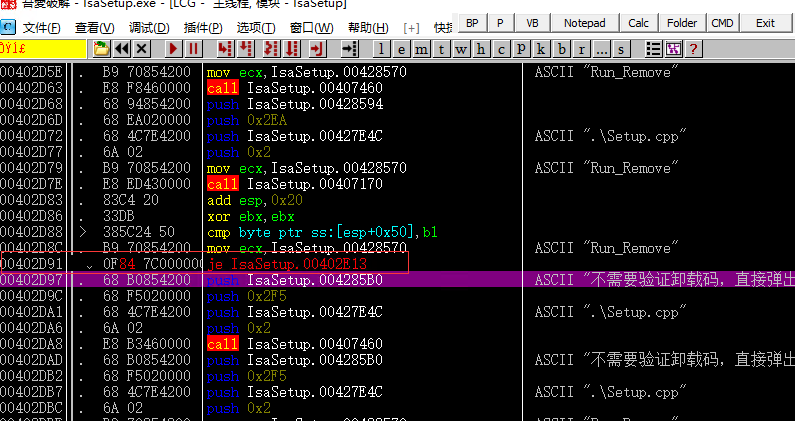Select push 0x2EA instruction
The width and height of the screenshot is (795, 421).
click(247, 120)
